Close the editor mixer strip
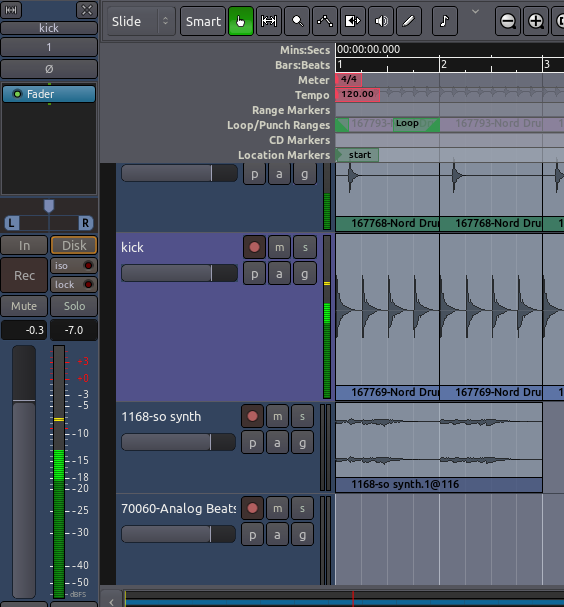This screenshot has width=564, height=607. click(87, 10)
